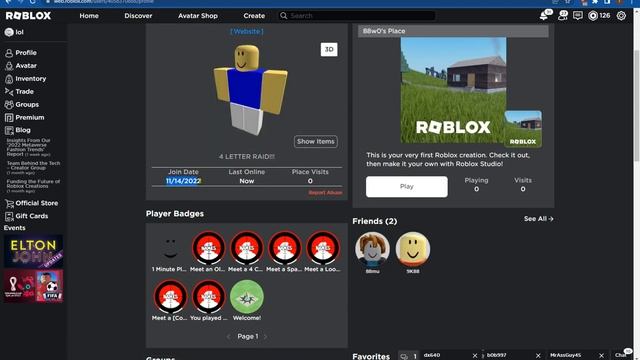Screen dimensions: 640x360
Task: Open the friend requests icon
Action: pyautogui.click(x=563, y=16)
